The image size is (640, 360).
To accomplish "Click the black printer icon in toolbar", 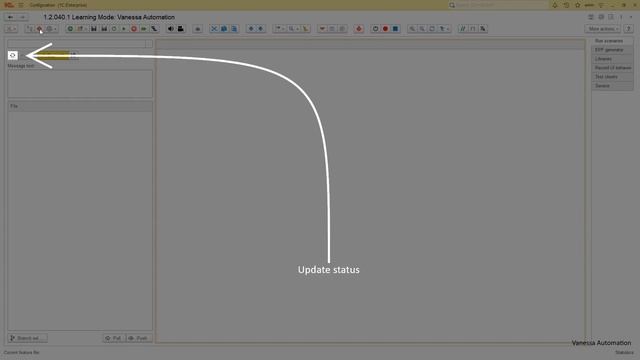I will pyautogui.click(x=180, y=29).
